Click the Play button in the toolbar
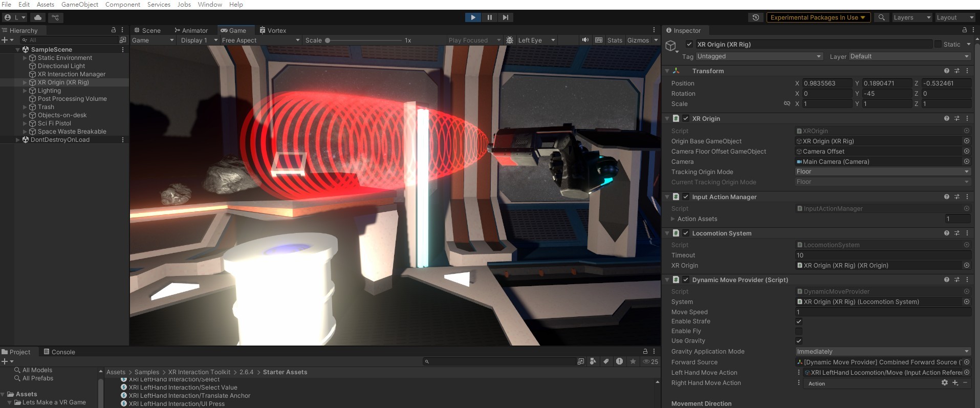 473,17
